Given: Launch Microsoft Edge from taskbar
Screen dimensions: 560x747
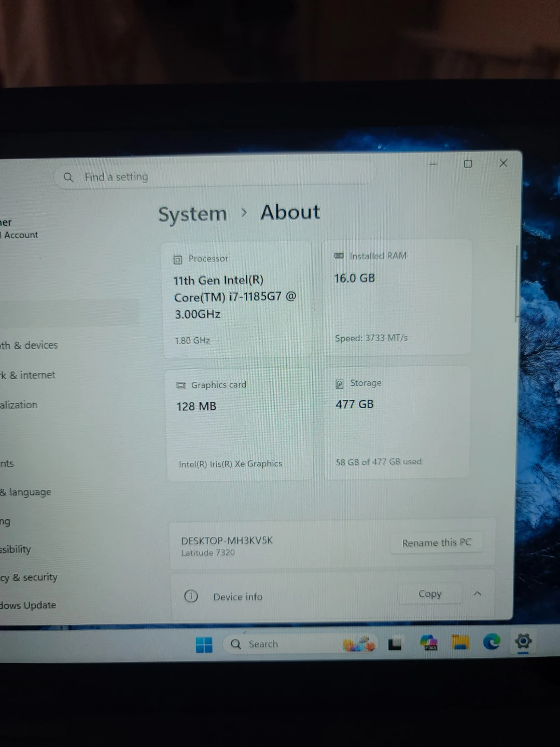Looking at the screenshot, I should pos(492,642).
